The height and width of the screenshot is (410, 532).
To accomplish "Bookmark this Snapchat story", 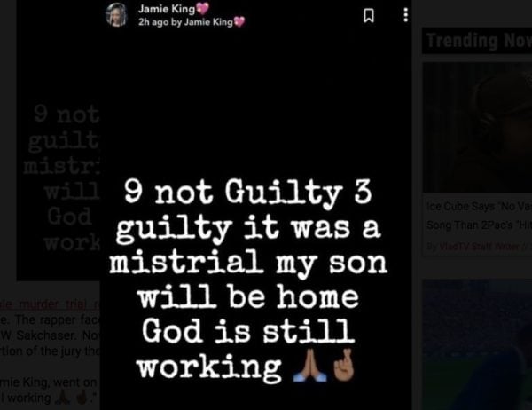I will click(369, 15).
